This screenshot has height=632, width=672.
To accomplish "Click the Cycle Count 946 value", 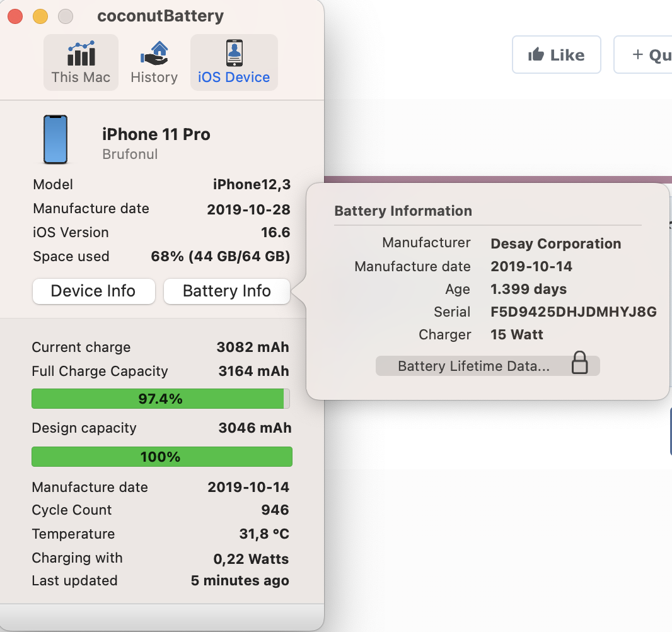I will (275, 510).
